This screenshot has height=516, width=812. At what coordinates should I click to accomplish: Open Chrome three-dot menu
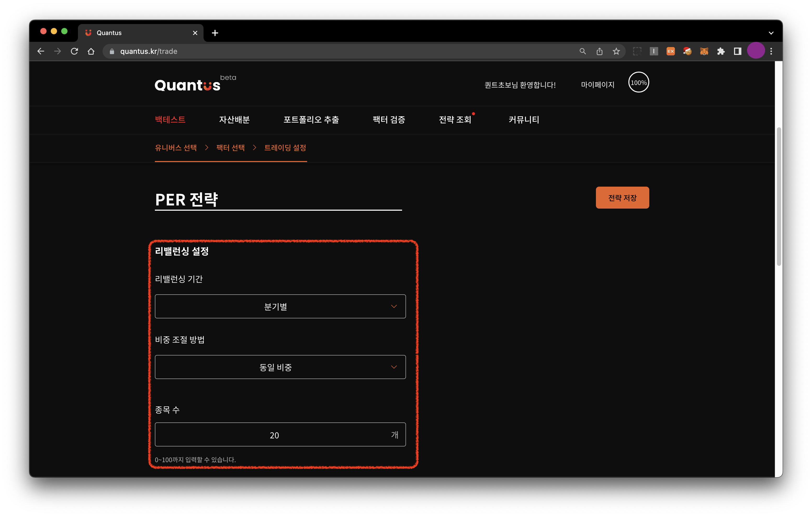pyautogui.click(x=771, y=51)
